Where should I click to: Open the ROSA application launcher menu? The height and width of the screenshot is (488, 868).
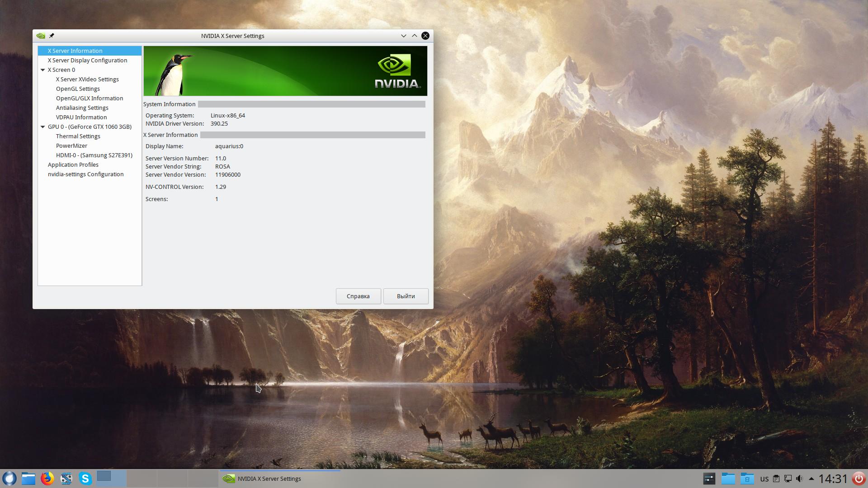[9, 478]
